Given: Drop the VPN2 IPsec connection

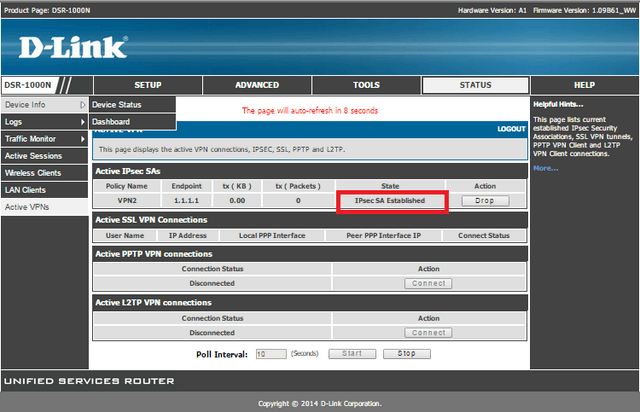Looking at the screenshot, I should [485, 201].
